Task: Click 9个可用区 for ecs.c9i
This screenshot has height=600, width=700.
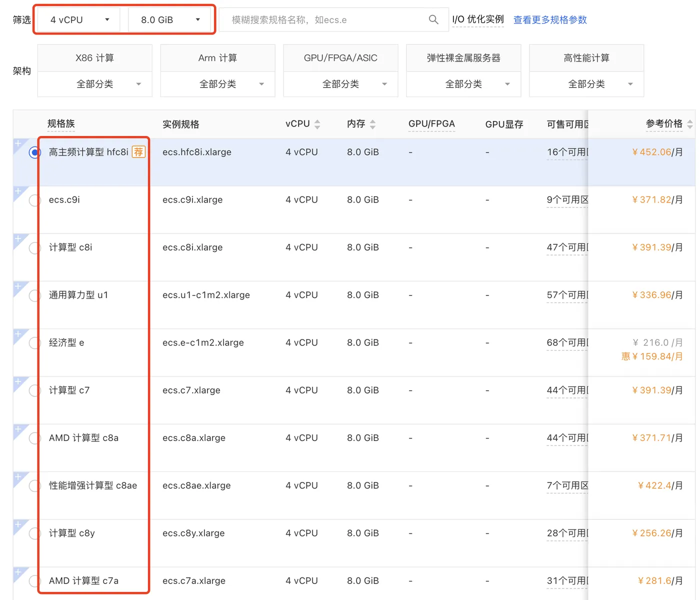Action: click(x=567, y=199)
